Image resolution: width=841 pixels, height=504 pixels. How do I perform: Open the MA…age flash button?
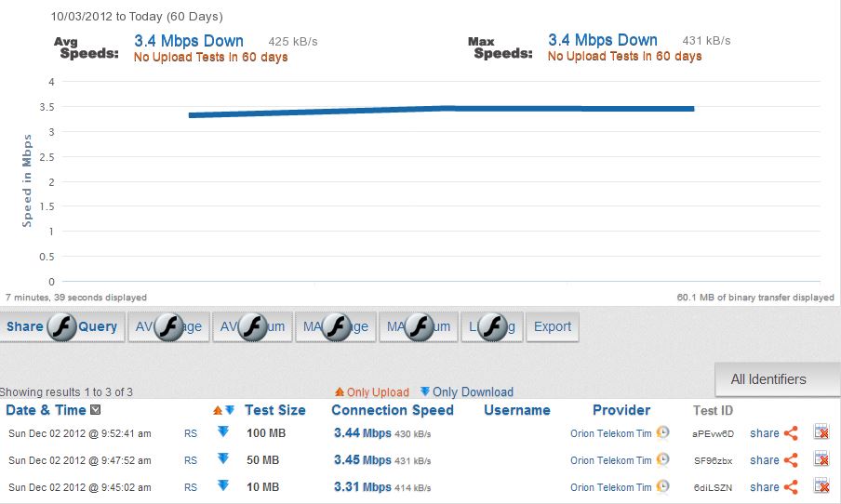(x=336, y=326)
